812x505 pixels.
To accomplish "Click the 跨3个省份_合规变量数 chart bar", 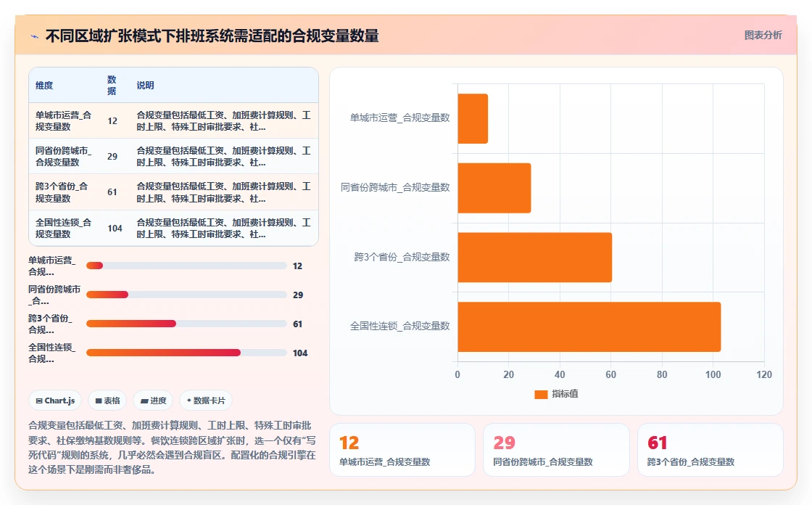I will (x=535, y=257).
